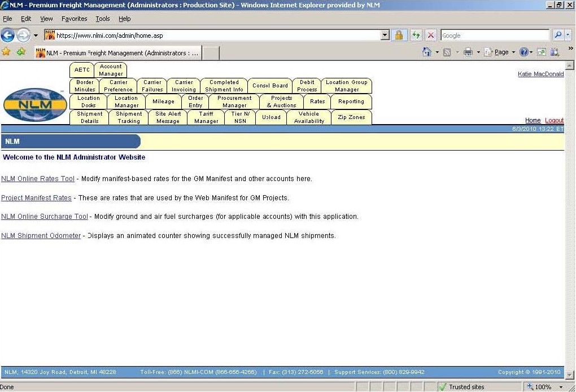Open the Edit menu
Viewport: 576px width, 392px height.
click(x=26, y=19)
